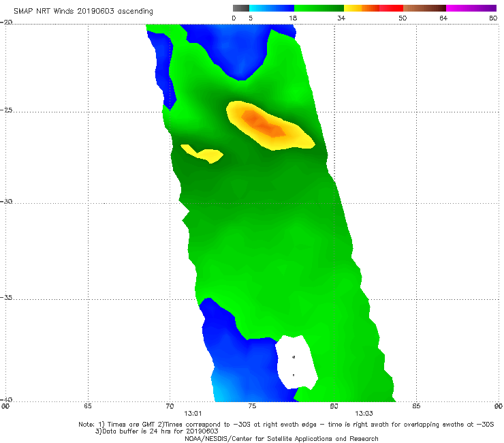Screen dimensions: 504x443
Task: Click the latitude label '-30' on the left axis
Action: click(x=6, y=201)
